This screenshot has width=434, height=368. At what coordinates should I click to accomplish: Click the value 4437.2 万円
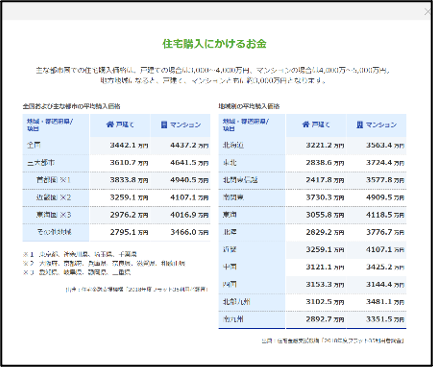click(x=189, y=145)
